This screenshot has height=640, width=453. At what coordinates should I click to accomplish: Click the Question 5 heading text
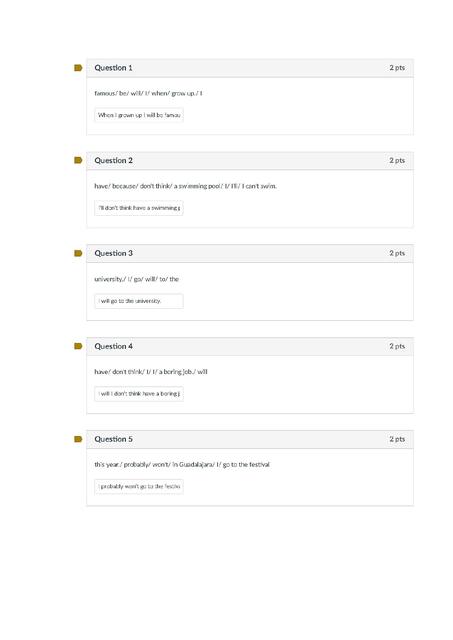tap(113, 439)
